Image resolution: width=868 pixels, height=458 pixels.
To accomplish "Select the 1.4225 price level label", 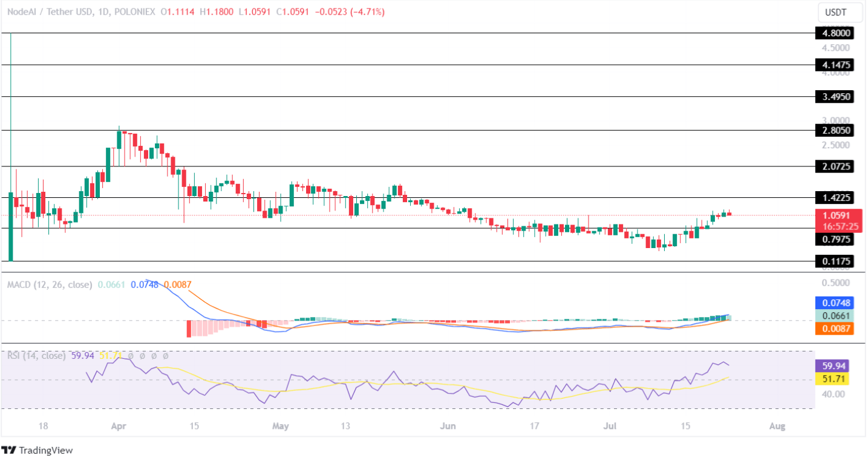I will pos(834,197).
